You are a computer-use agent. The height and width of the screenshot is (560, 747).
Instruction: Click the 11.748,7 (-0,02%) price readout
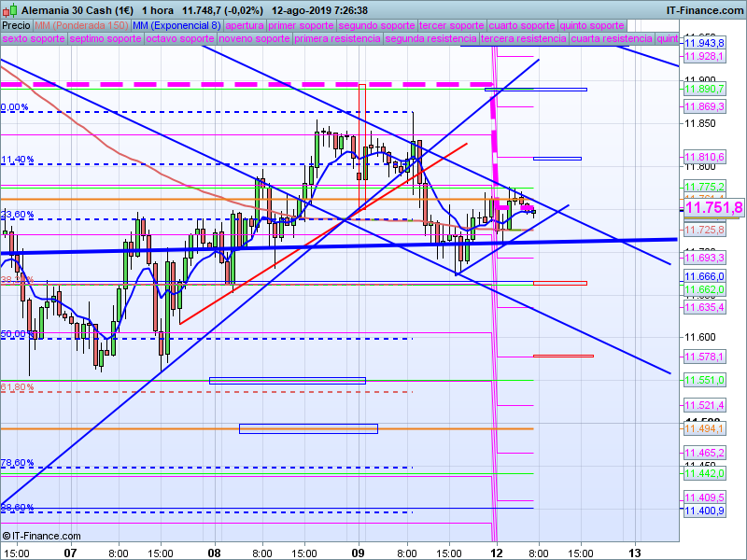click(223, 10)
